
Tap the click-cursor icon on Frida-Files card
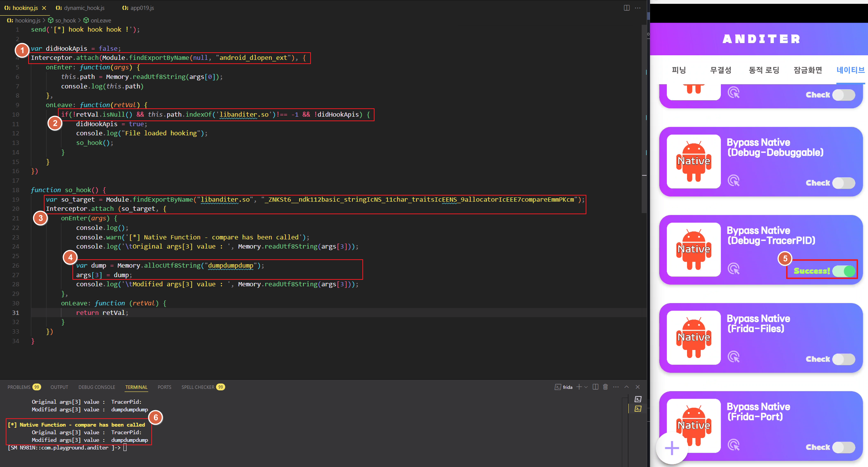tap(733, 357)
